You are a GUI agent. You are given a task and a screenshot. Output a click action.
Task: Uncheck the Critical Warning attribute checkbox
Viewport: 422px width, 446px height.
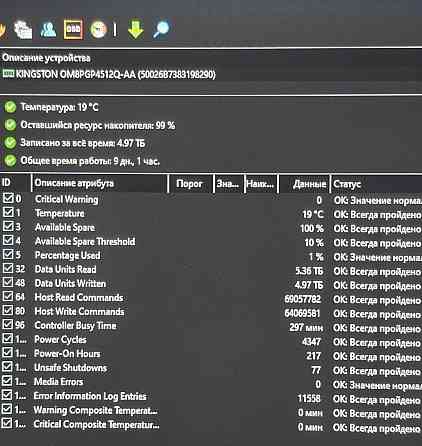point(7,198)
